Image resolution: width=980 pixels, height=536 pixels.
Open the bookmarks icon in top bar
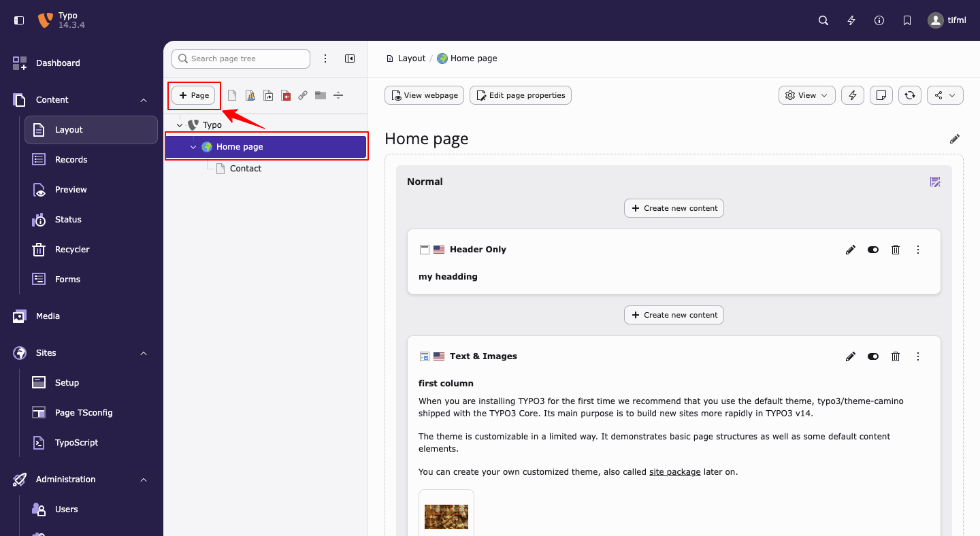point(907,20)
